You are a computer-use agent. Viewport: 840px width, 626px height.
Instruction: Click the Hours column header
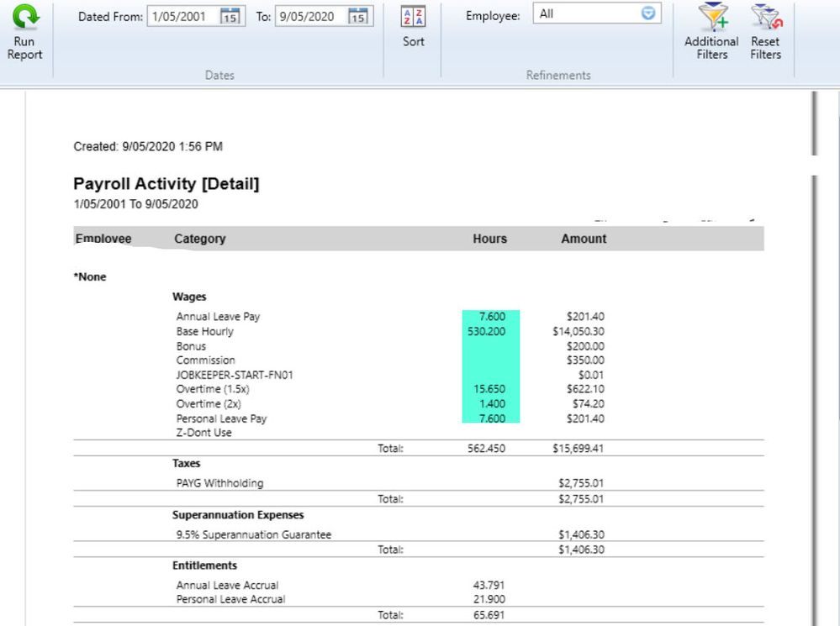click(489, 239)
